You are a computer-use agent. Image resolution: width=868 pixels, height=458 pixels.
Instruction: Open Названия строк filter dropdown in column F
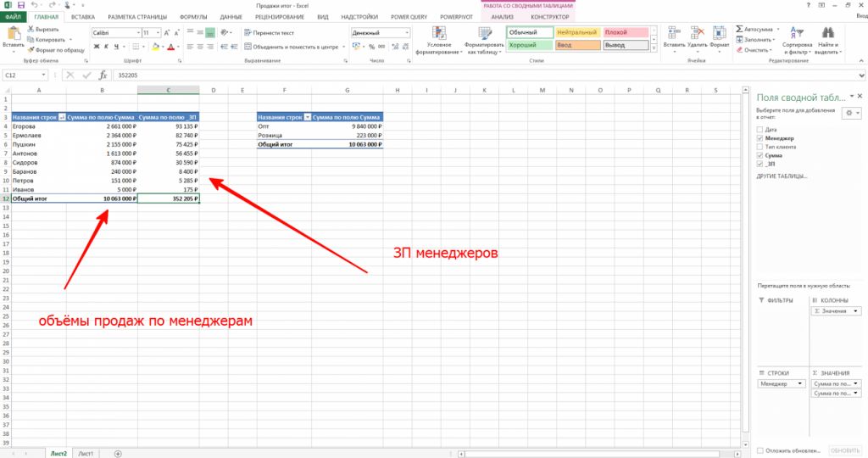(x=307, y=117)
